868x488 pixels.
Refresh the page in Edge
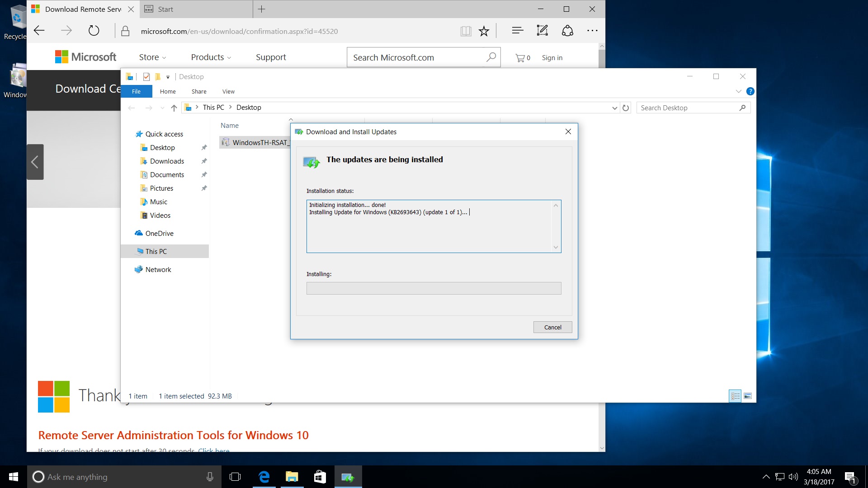point(94,31)
